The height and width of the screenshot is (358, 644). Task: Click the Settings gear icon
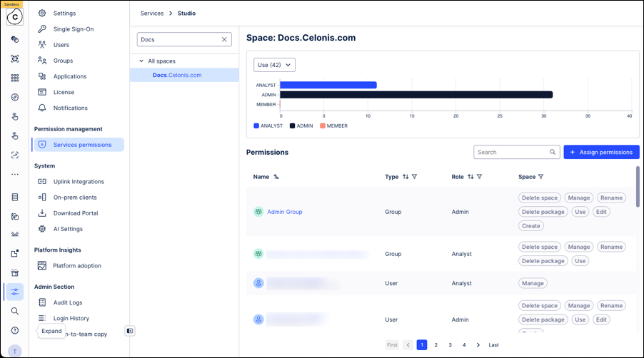coord(42,13)
